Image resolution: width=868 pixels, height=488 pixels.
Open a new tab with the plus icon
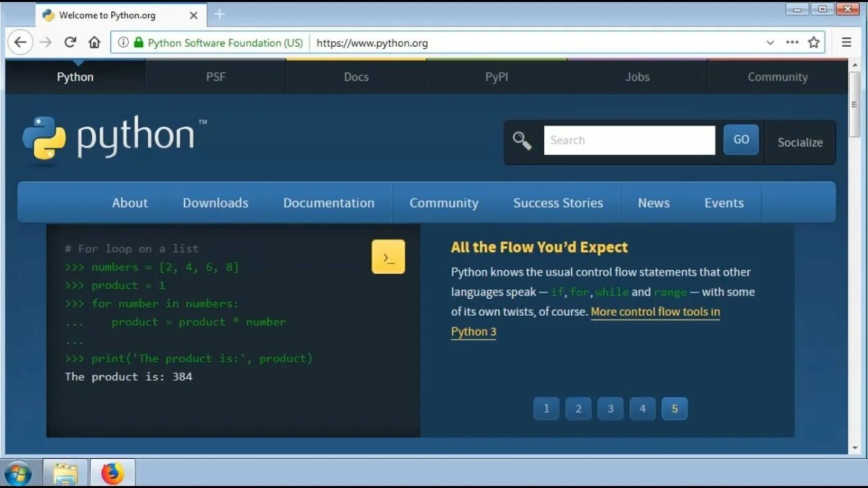pyautogui.click(x=219, y=14)
